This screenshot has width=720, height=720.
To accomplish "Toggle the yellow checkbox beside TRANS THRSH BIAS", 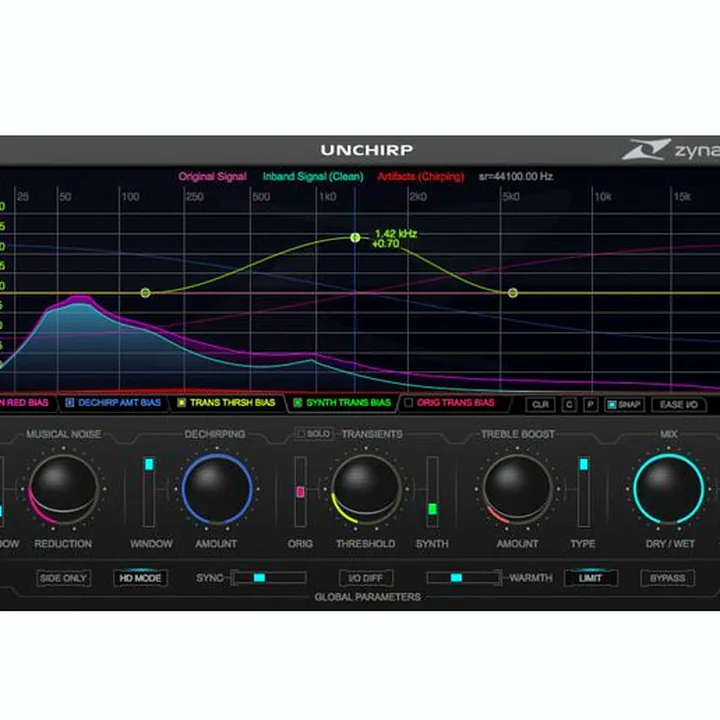I will [181, 403].
